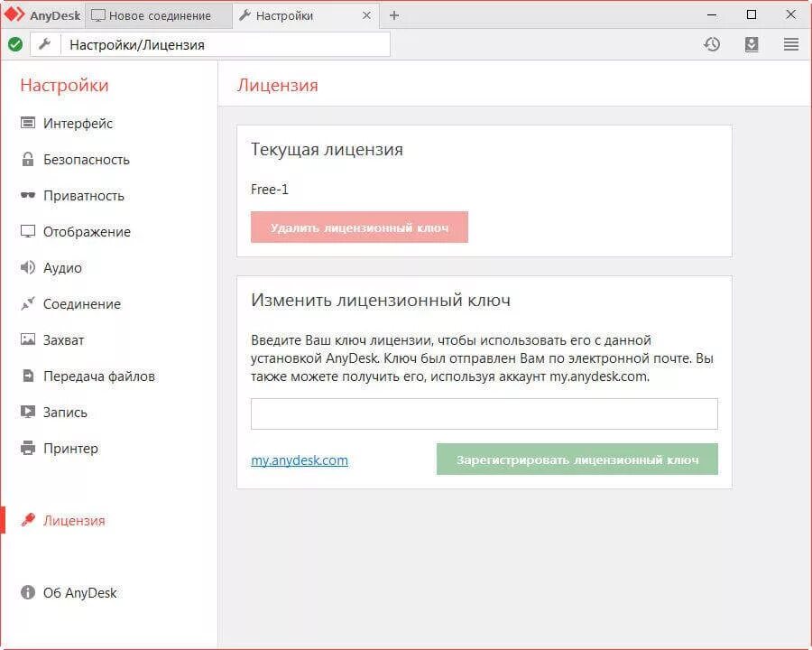This screenshot has width=812, height=650.
Task: Open Запись settings section
Action: click(x=65, y=413)
